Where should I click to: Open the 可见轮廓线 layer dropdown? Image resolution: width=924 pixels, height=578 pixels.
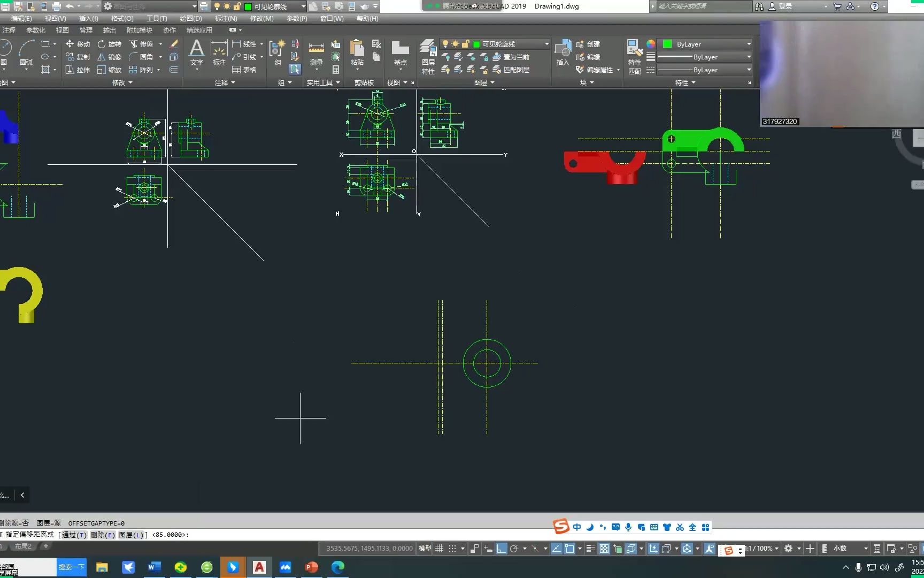(546, 44)
